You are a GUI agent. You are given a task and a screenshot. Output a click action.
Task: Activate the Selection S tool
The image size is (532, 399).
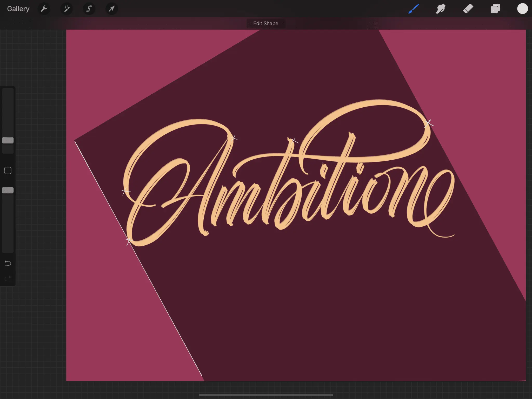point(89,9)
